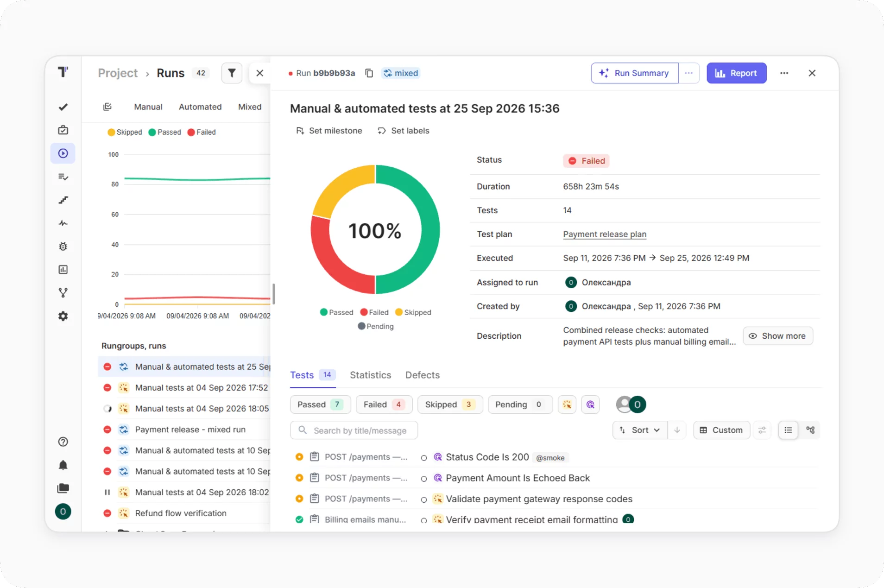Toggle the Failed 4 filter

pos(384,405)
